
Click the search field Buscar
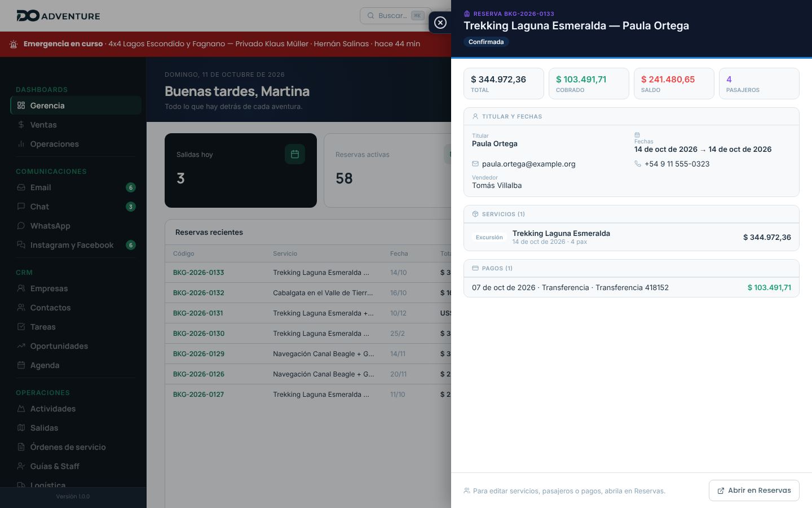pyautogui.click(x=395, y=16)
